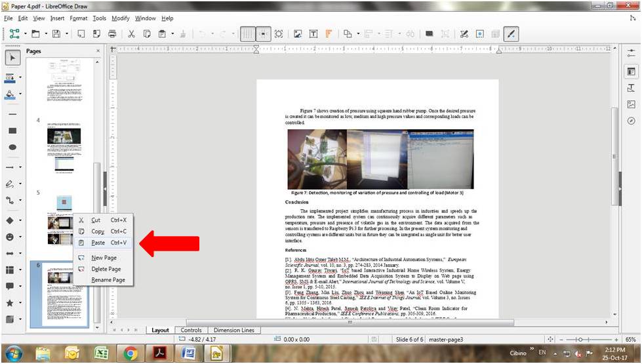Open New document dropdown arrow

[26, 34]
